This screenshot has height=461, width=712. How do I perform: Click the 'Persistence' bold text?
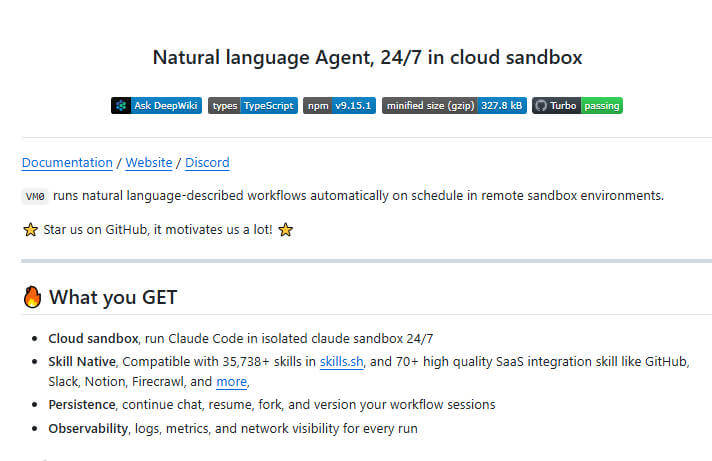tap(82, 405)
